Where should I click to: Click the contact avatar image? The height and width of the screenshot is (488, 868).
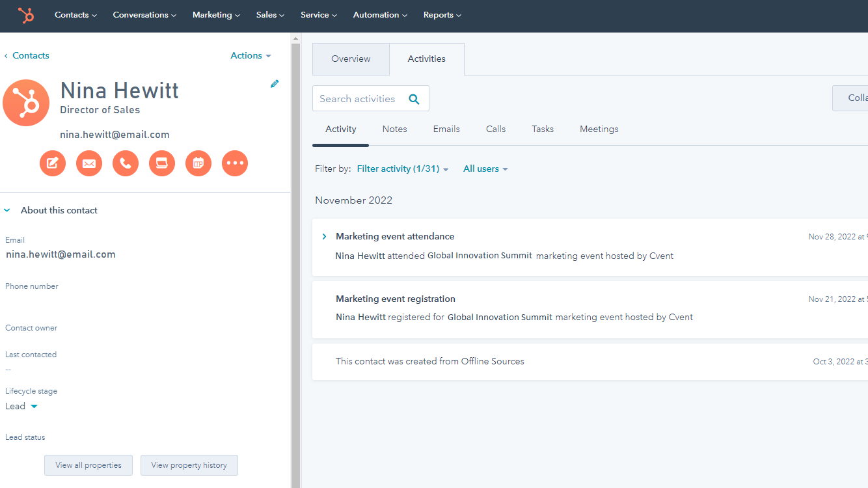click(26, 103)
